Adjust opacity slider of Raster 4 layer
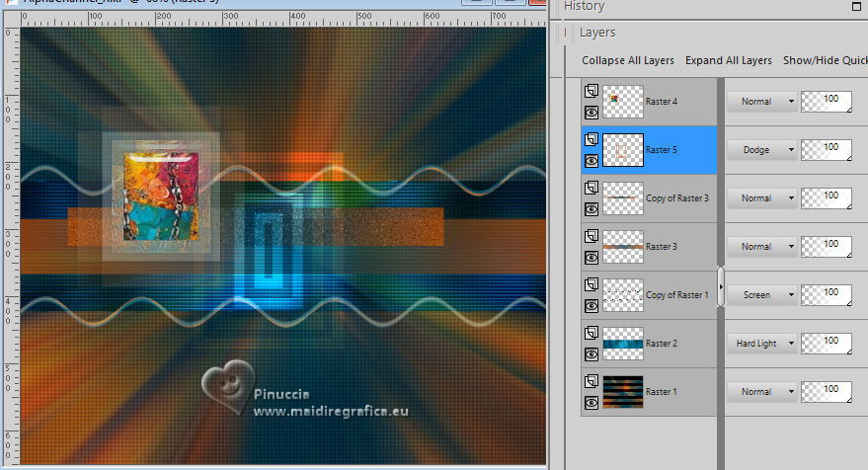The width and height of the screenshot is (868, 470). [827, 102]
